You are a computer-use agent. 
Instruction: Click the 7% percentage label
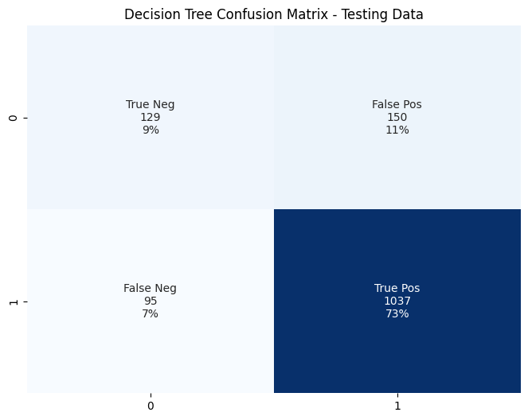(150, 313)
